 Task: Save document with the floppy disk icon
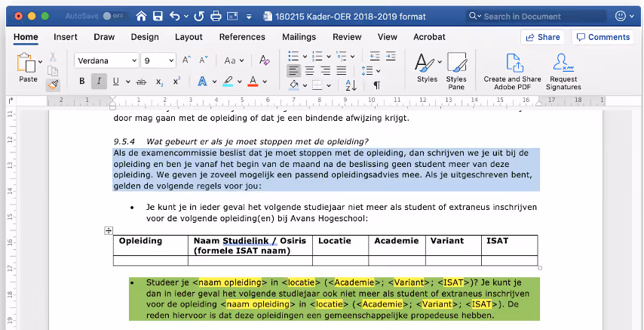(158, 17)
